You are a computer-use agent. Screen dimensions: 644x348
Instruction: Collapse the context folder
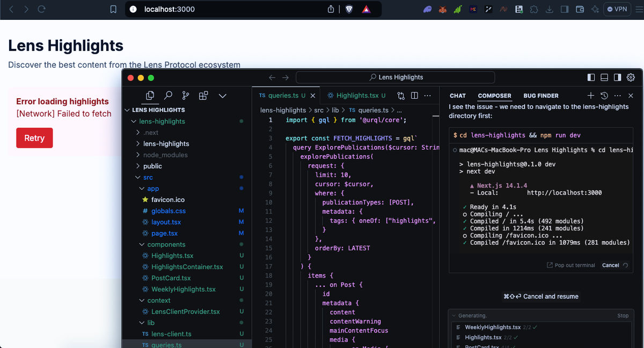coord(186,300)
